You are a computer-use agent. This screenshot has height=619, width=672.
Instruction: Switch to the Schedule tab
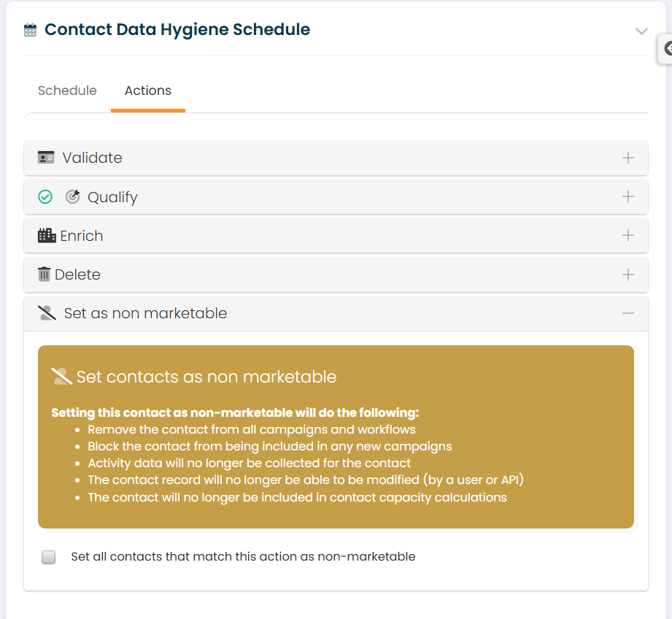67,91
